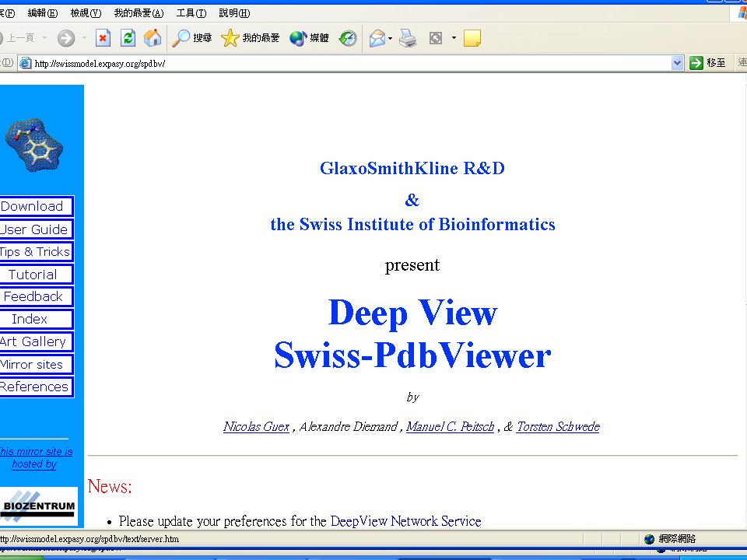Click the molecule image in sidebar
The height and width of the screenshot is (560, 747).
34,145
